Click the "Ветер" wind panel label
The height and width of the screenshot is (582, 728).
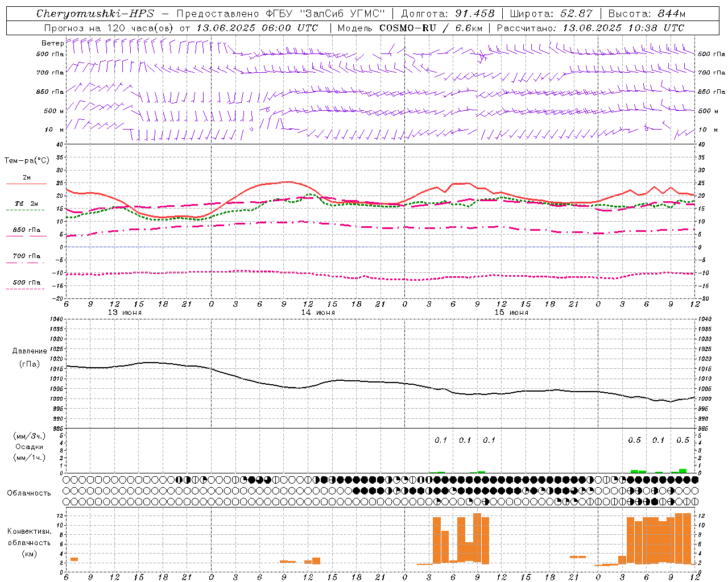tap(52, 43)
